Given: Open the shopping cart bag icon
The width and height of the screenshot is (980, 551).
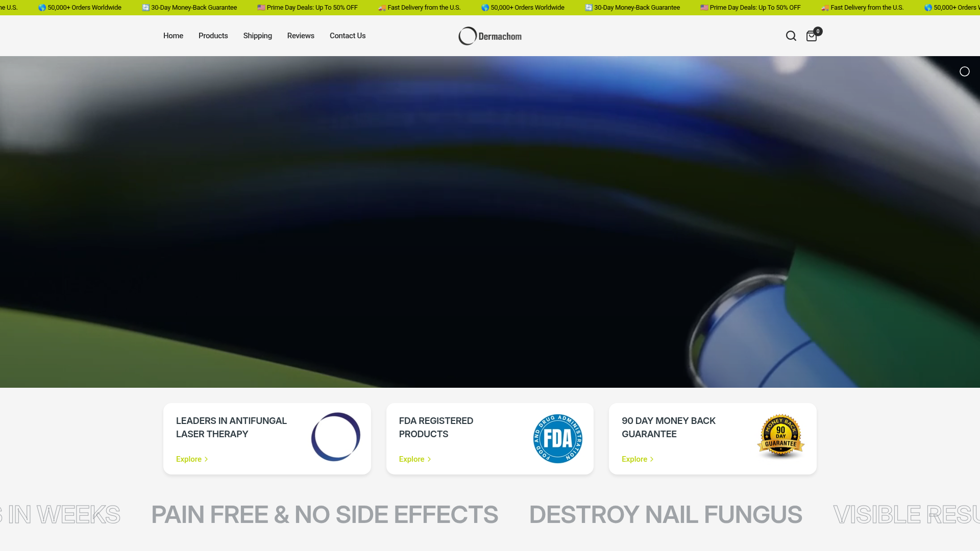Looking at the screenshot, I should 811,36.
